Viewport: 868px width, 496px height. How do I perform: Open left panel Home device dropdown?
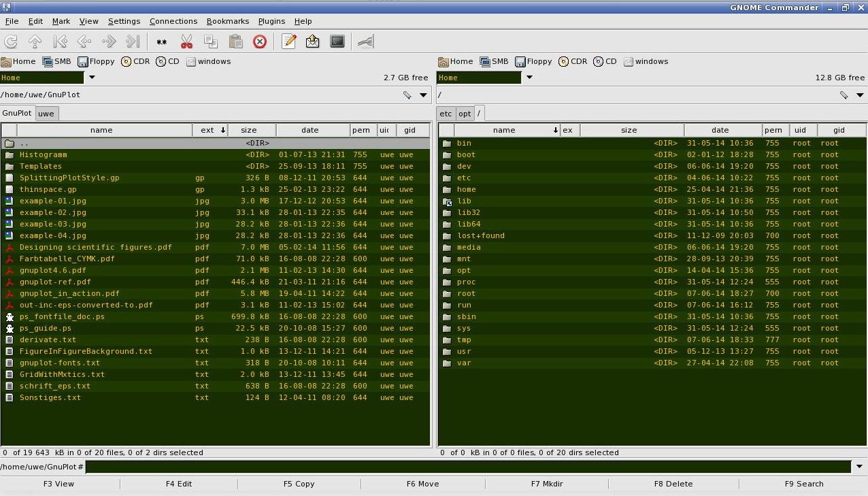click(92, 78)
